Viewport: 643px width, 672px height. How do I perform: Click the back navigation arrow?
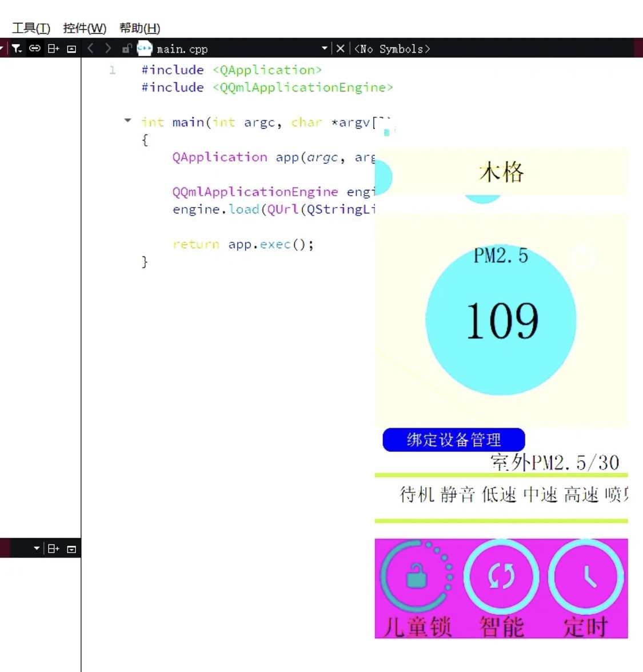(x=90, y=49)
